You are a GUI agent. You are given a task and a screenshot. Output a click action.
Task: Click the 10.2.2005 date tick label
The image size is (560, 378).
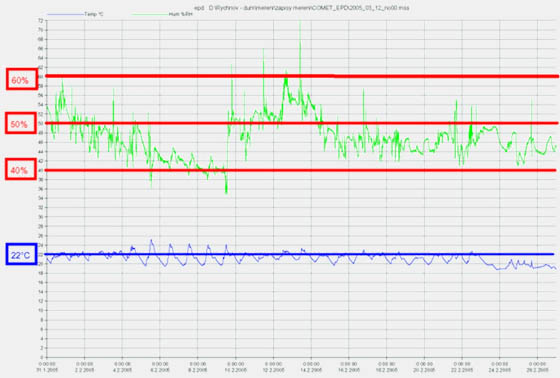[x=235, y=370]
